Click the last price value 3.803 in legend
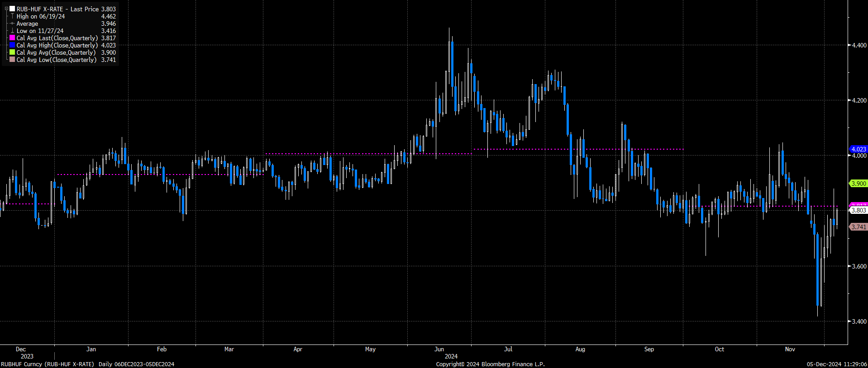Viewport: 868px width, 368px height. coord(109,9)
